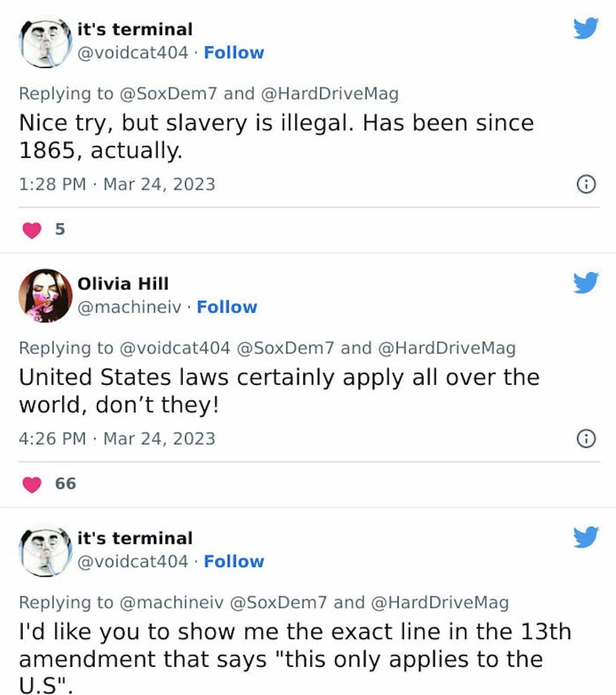Open the 4:26 PM · Mar 24, 2023 timestamp
The image size is (616, 695).
pyautogui.click(x=117, y=439)
